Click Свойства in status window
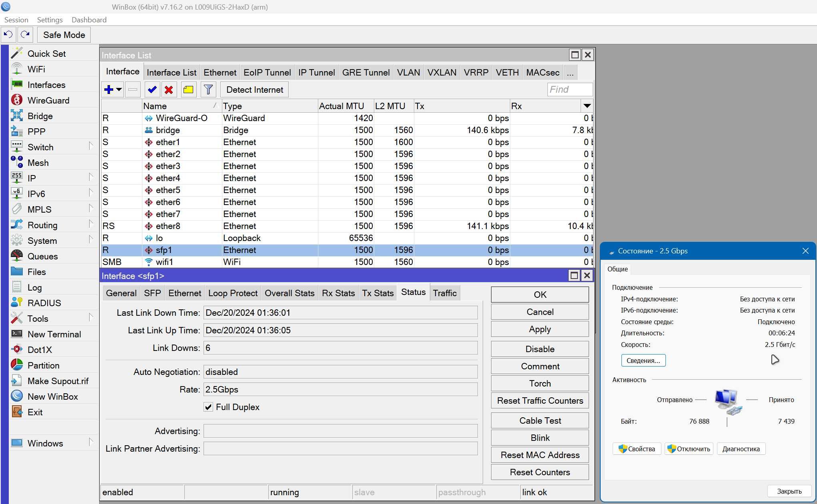The height and width of the screenshot is (504, 817). (637, 449)
